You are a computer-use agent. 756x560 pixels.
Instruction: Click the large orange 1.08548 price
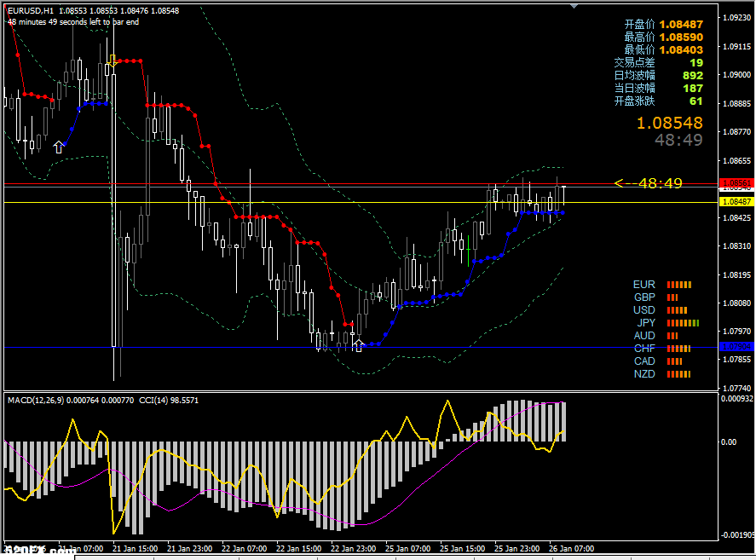[670, 123]
